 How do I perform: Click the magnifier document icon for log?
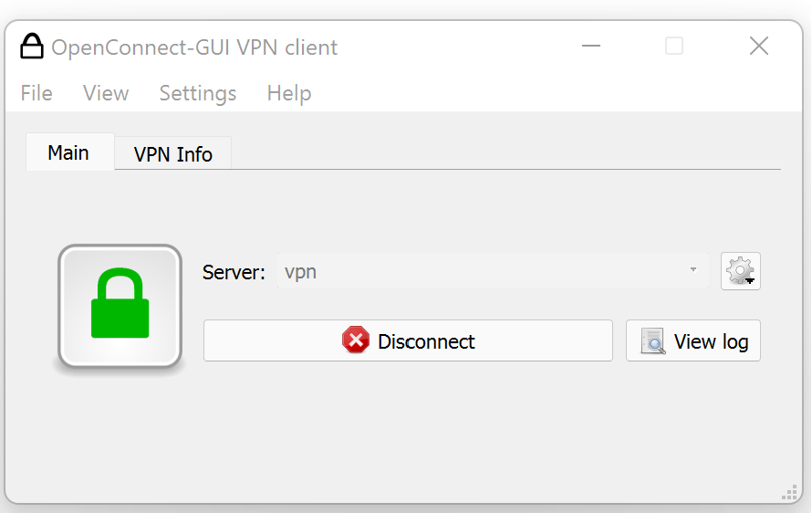[653, 341]
